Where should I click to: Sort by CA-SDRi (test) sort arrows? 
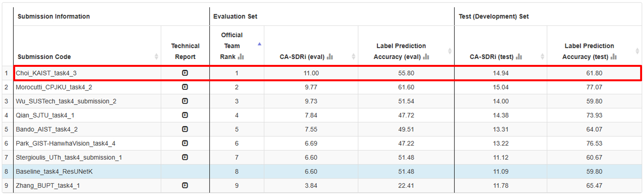[x=542, y=57]
